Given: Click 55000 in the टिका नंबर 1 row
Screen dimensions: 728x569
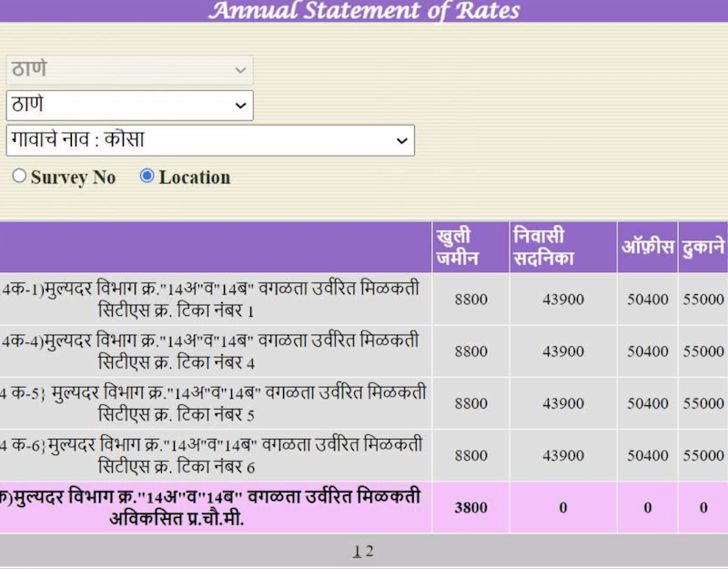Looking at the screenshot, I should point(703,300).
